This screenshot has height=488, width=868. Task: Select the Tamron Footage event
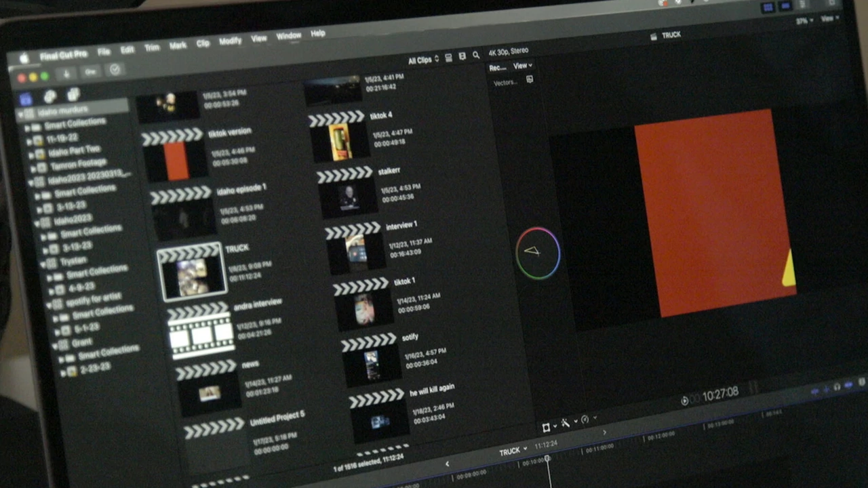pos(77,163)
